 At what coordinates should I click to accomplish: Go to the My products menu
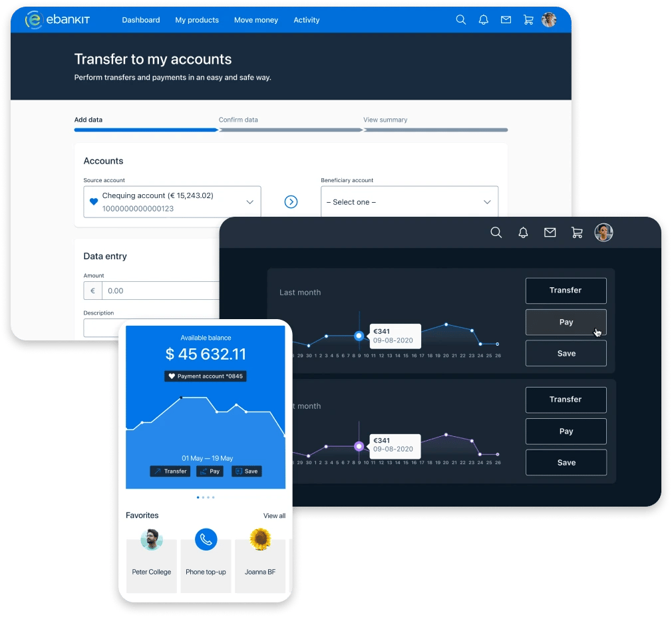coord(197,20)
